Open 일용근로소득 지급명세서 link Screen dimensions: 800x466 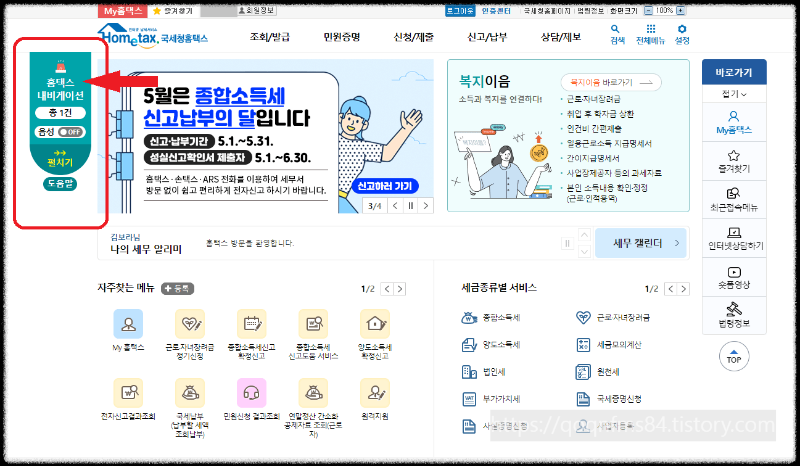(x=609, y=143)
